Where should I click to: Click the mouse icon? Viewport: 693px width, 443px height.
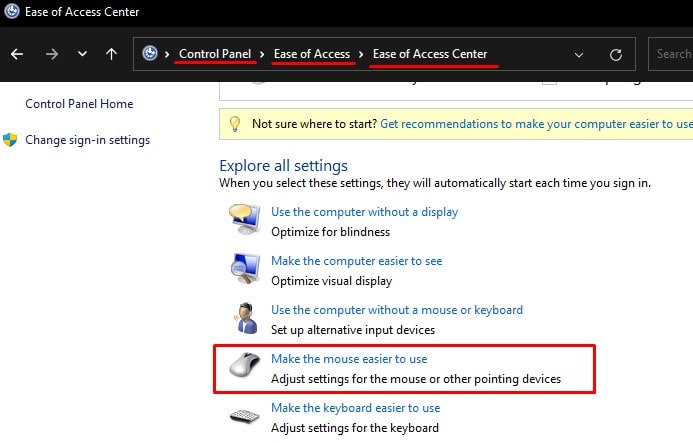245,365
